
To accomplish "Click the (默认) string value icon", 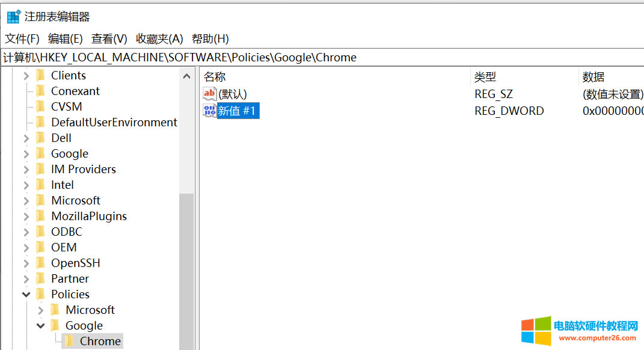I will tap(209, 94).
